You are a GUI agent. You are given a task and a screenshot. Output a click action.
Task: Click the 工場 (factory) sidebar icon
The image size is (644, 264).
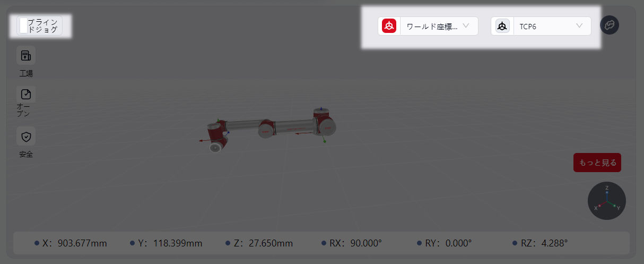click(x=26, y=55)
